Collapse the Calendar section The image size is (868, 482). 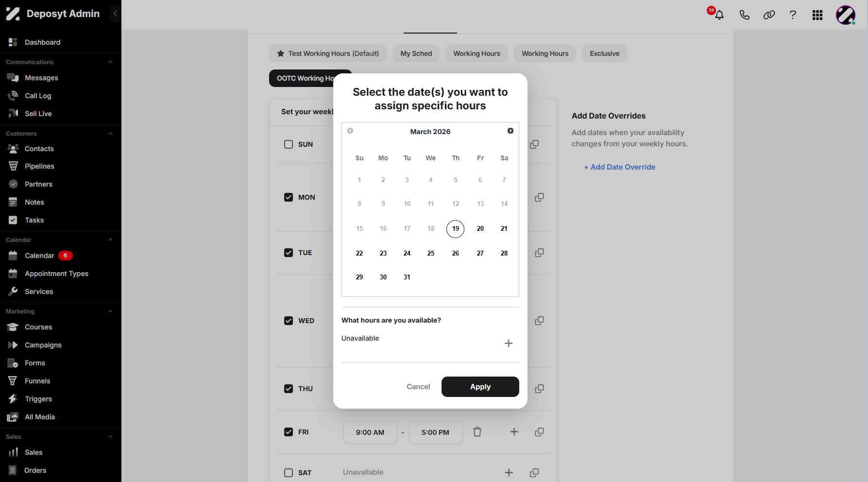(x=110, y=240)
